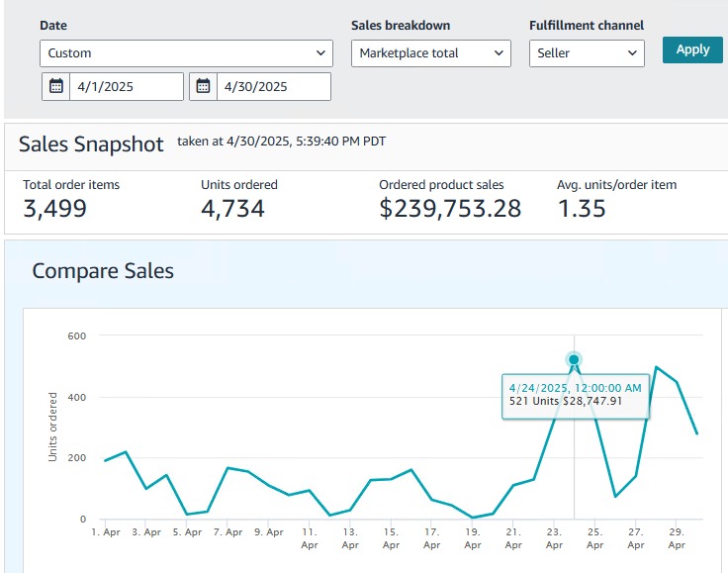Viewport: 728px width, 573px height.
Task: Open the Fulfillment channel Seller dropdown
Action: coord(587,53)
